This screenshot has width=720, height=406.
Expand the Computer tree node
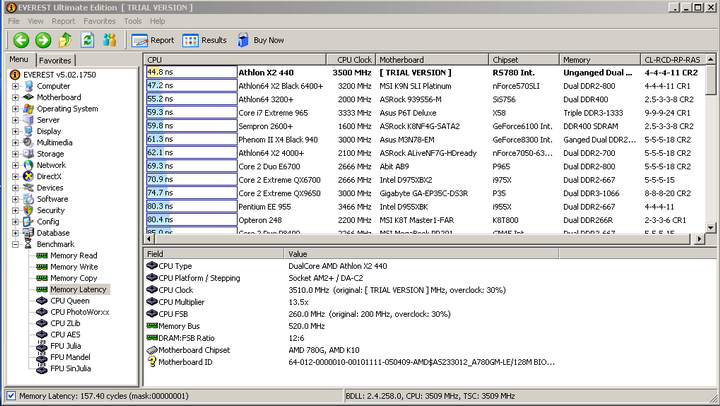(x=16, y=86)
